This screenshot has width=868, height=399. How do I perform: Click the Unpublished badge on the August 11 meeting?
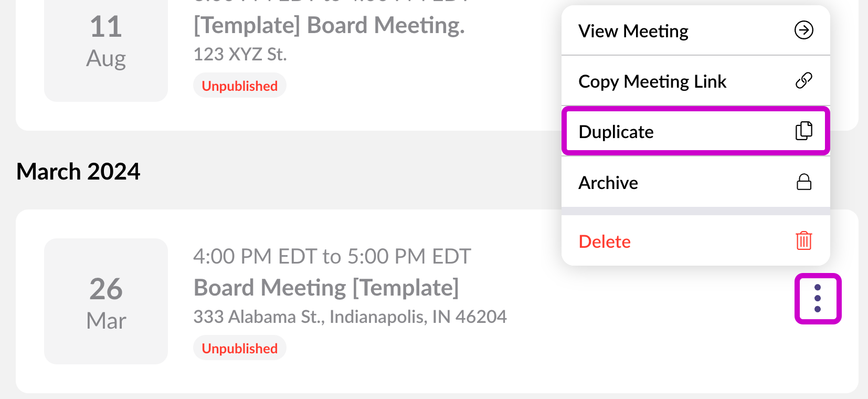click(239, 86)
